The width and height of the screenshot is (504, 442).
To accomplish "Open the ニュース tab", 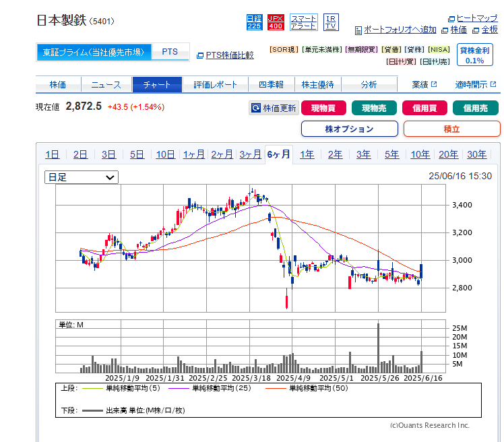I will (x=106, y=84).
